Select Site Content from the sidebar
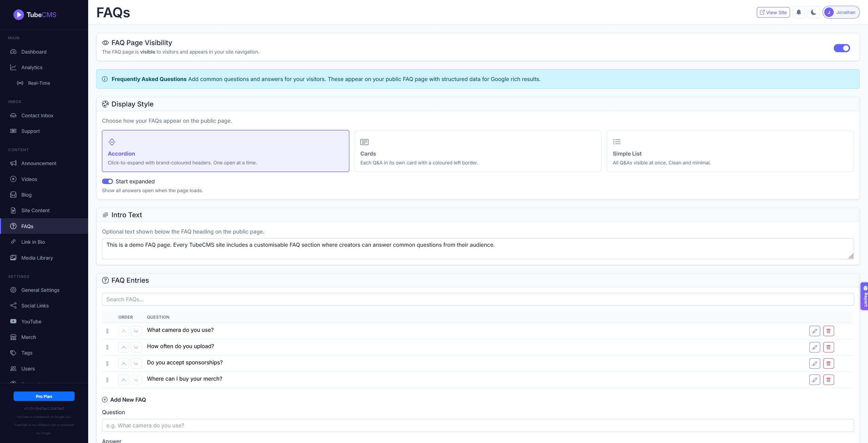 click(x=35, y=210)
